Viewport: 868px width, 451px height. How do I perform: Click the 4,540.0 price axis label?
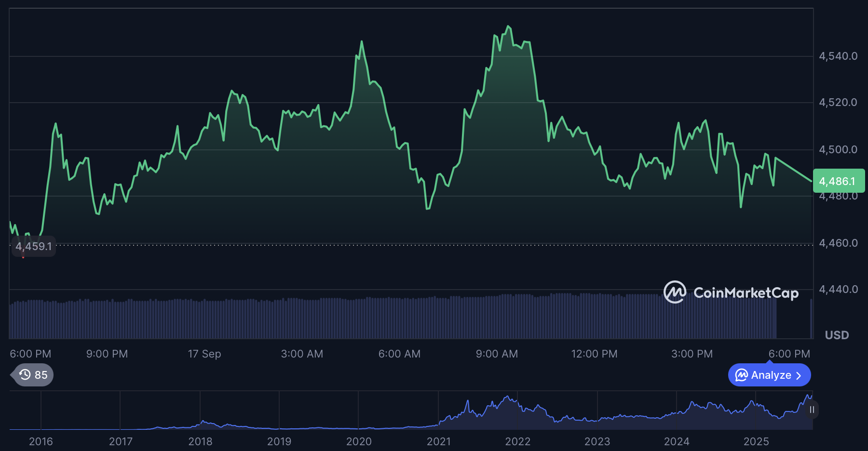pyautogui.click(x=838, y=56)
